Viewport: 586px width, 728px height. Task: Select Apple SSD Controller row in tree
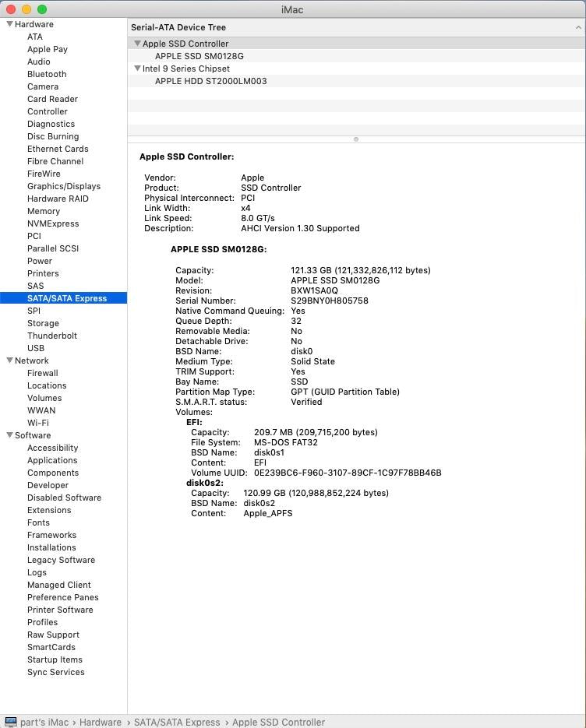point(356,44)
